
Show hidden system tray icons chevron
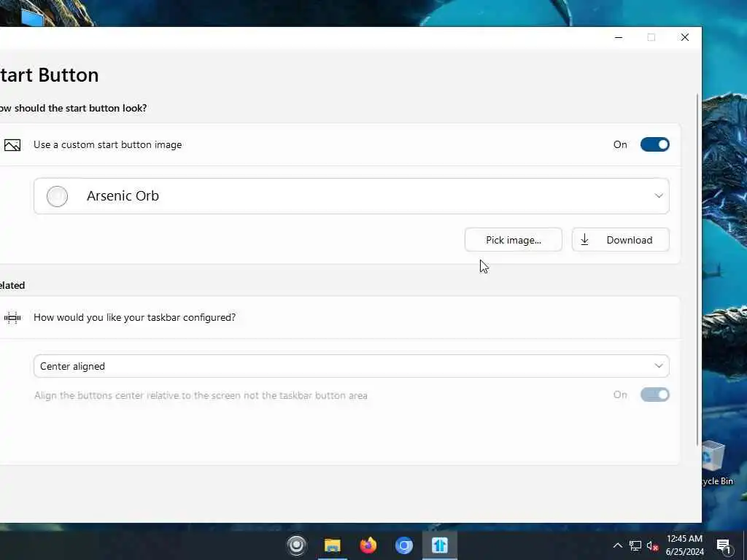click(617, 545)
